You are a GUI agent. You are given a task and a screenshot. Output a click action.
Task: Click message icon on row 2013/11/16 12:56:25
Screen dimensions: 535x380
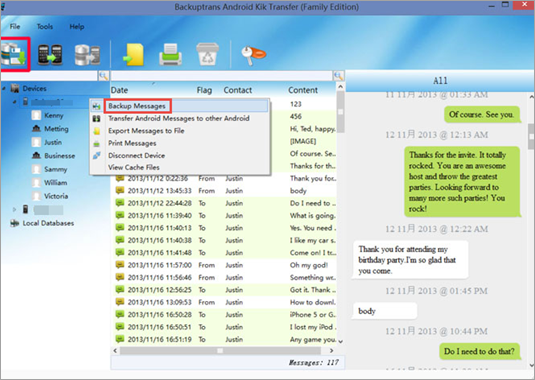pos(119,289)
